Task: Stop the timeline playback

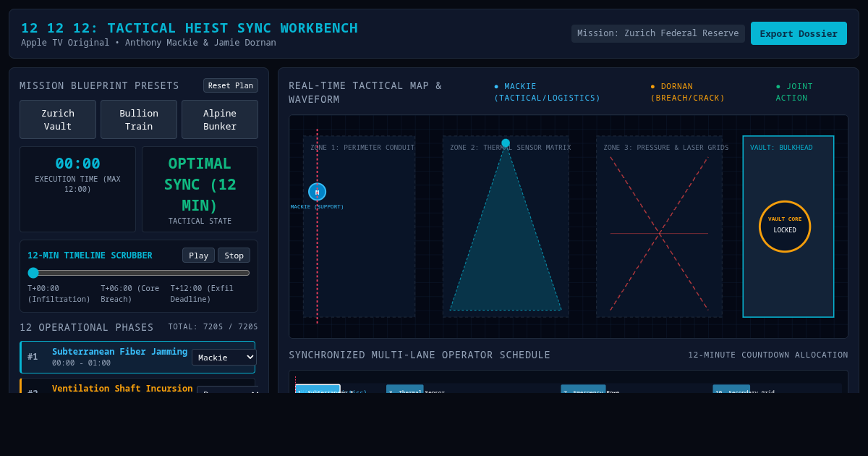Action: [x=234, y=256]
